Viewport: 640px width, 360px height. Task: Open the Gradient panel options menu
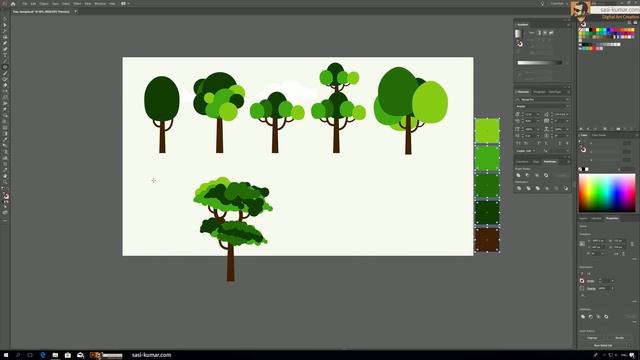tap(569, 25)
